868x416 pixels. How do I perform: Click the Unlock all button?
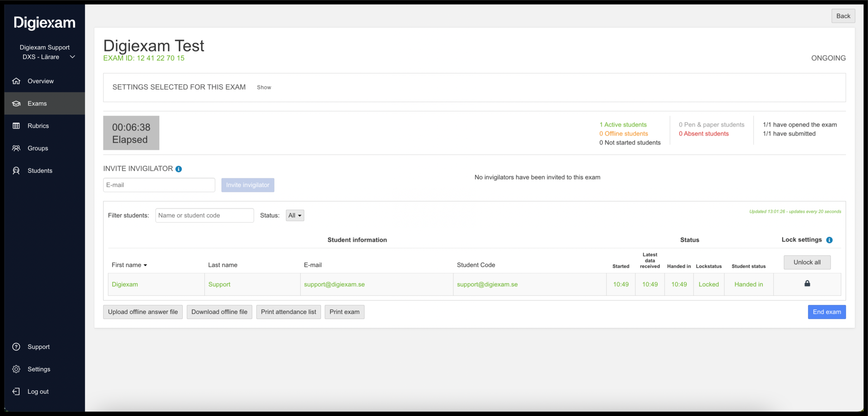[807, 262]
